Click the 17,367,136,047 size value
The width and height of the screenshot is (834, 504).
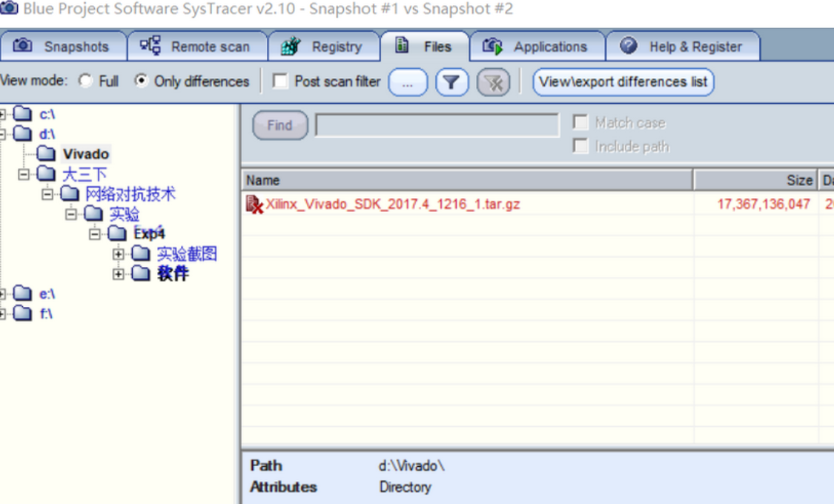(x=764, y=204)
